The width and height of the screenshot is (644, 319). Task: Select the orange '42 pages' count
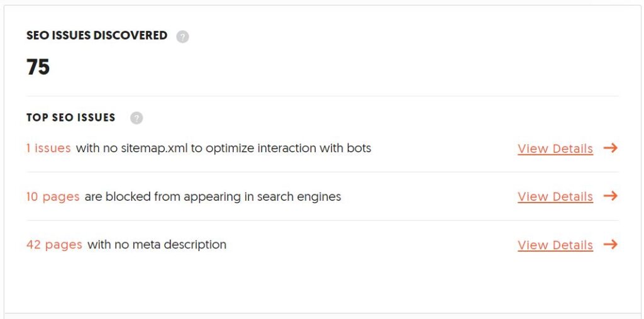click(54, 245)
